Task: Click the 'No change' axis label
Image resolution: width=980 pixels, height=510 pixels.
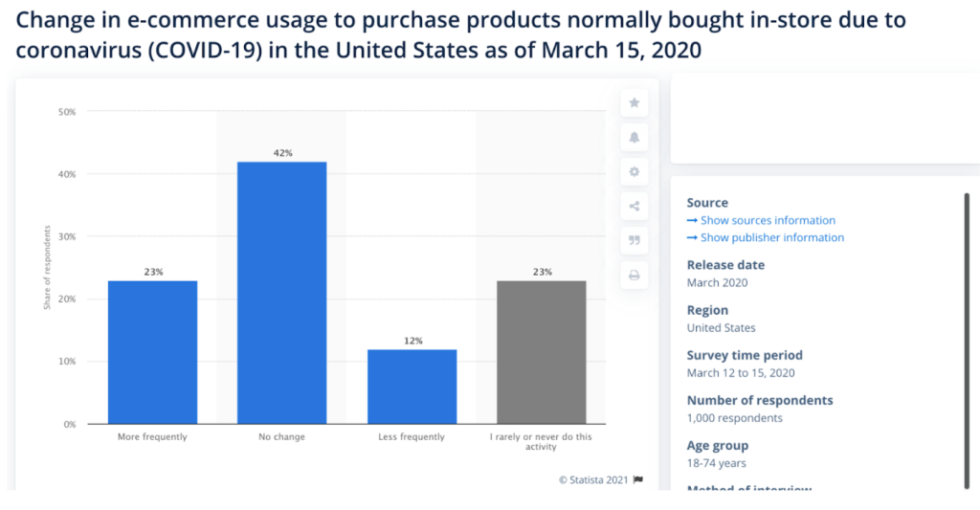Action: coord(282,437)
